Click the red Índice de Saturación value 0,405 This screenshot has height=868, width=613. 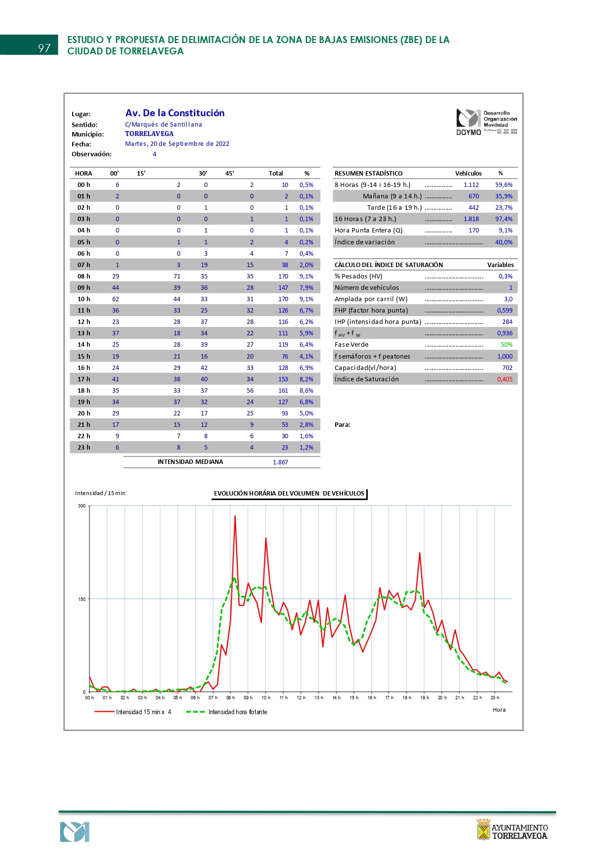[x=505, y=379]
